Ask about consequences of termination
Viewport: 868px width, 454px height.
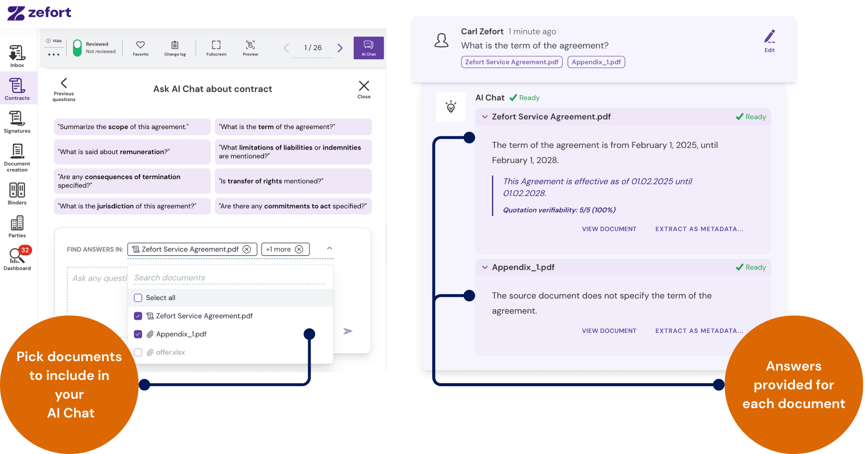[x=132, y=181]
